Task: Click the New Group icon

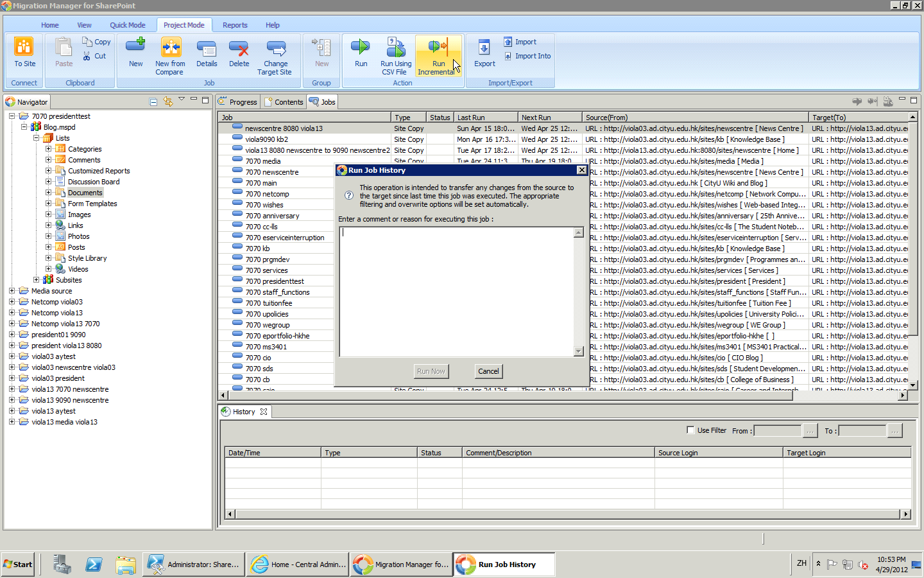Action: [x=321, y=47]
